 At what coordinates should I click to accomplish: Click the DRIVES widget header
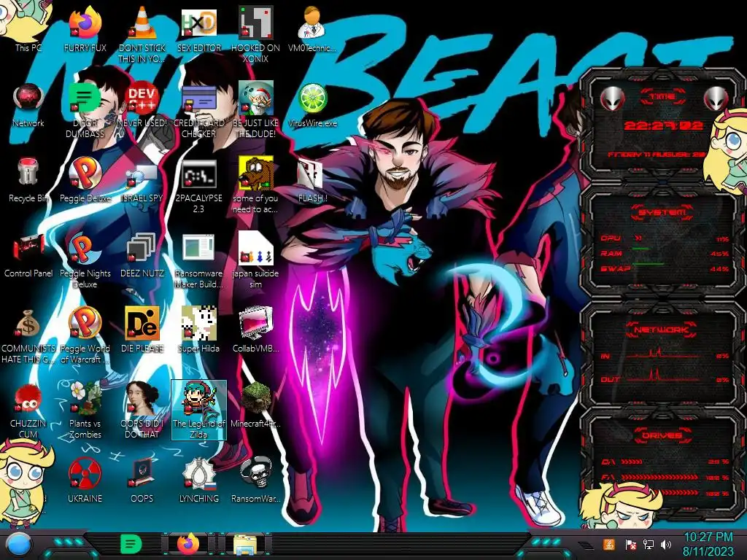pos(662,435)
